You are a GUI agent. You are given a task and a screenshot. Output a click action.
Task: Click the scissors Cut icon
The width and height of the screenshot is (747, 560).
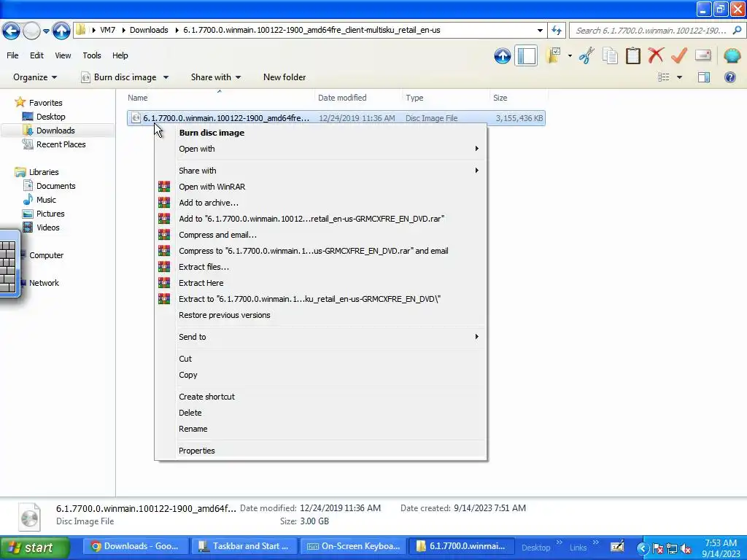587,55
